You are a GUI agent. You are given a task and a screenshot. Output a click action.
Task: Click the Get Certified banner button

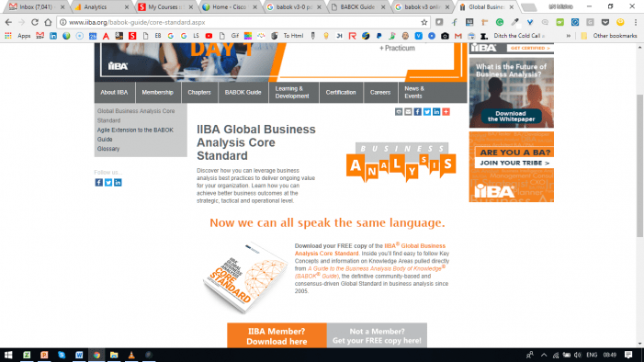coord(530,48)
